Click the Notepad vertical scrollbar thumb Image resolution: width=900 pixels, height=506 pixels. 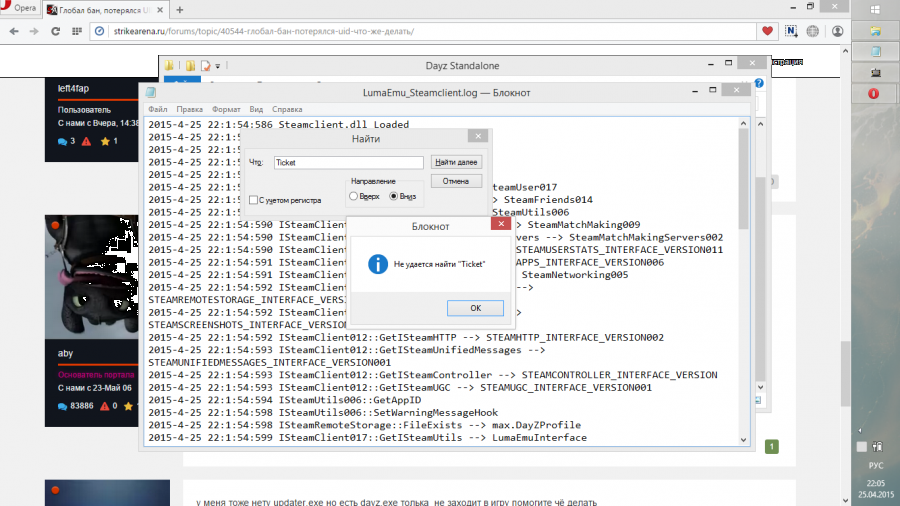click(x=743, y=179)
